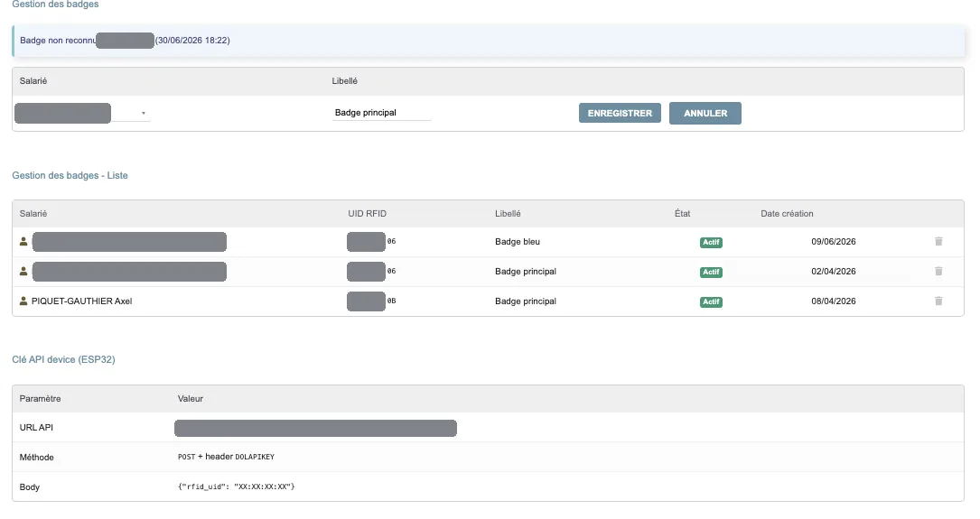Image resolution: width=980 pixels, height=519 pixels.
Task: Click the Body parameter label
Action: coord(30,487)
